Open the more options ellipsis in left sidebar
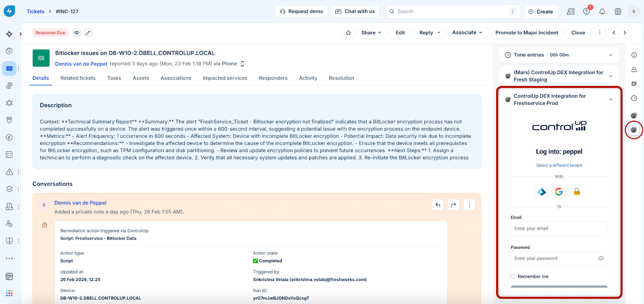The width and height of the screenshot is (644, 304). (x=9, y=259)
